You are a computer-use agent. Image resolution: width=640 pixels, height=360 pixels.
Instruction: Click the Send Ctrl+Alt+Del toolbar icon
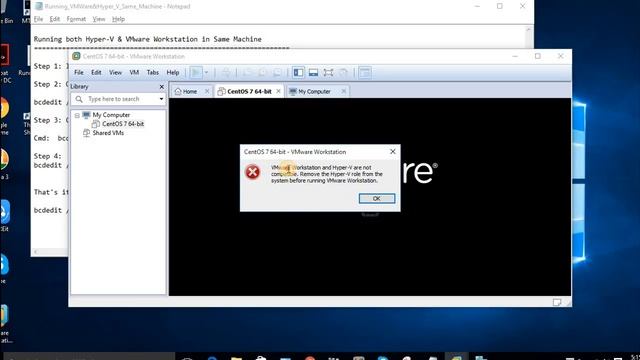point(225,73)
